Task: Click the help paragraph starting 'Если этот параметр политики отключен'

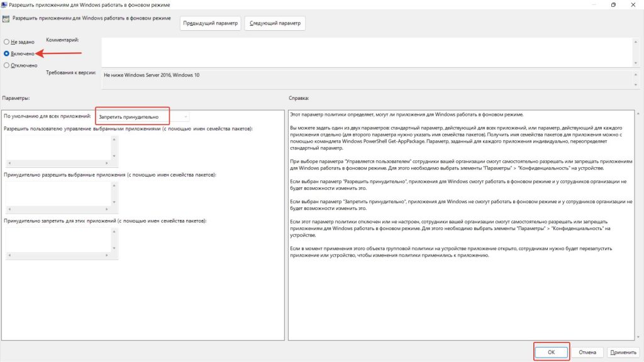Action: [450, 228]
